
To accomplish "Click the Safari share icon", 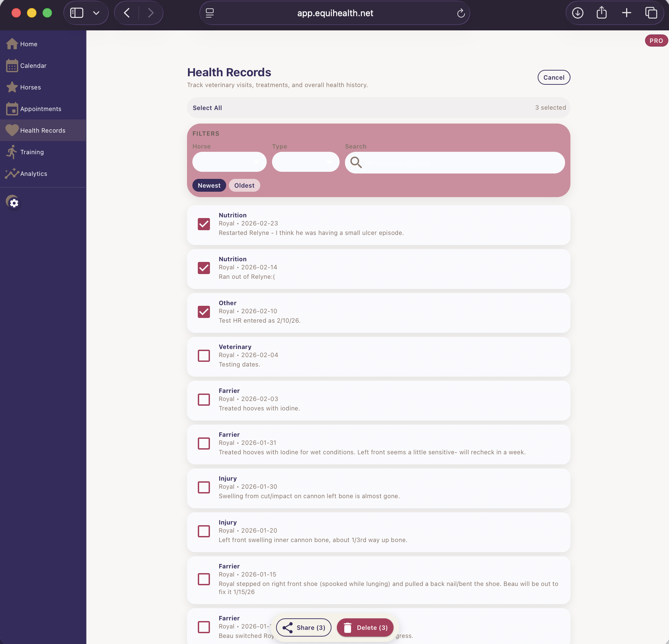I will [601, 13].
